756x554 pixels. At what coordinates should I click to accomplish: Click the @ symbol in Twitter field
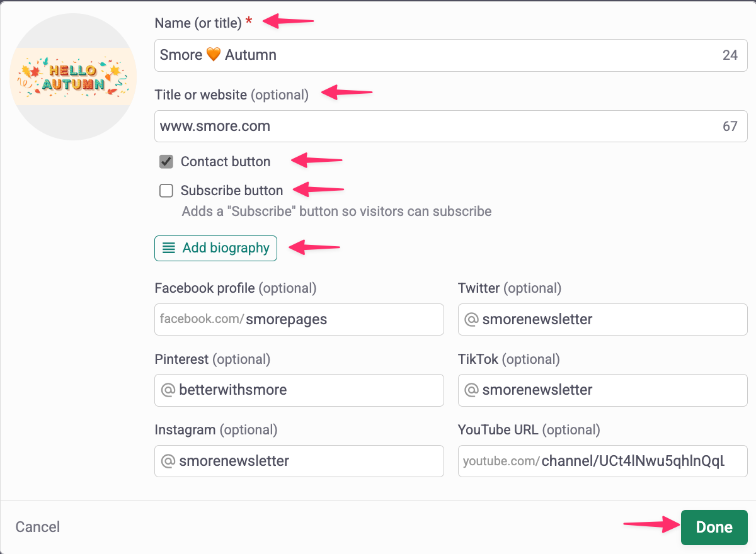tap(471, 319)
